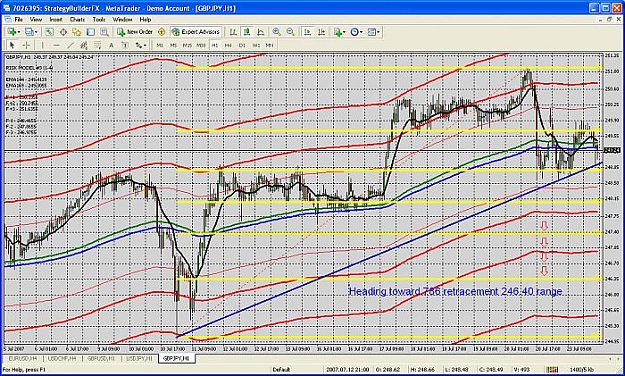Select the GBPJPY,H1 chart tab
Image resolution: width=625 pixels, height=376 pixels.
(176, 358)
